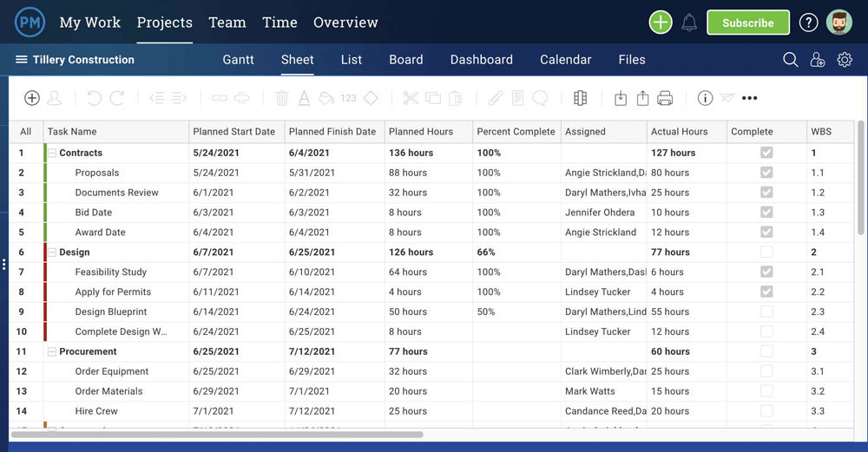Viewport: 868px width, 452px height.
Task: Click the assign person toolbar icon
Action: [54, 98]
